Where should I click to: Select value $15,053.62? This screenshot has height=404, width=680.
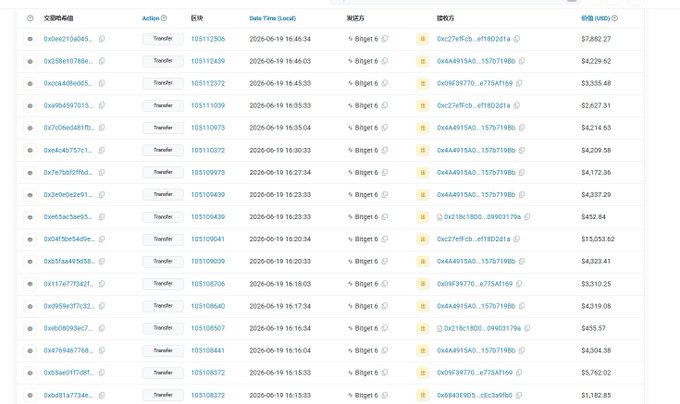click(x=598, y=239)
